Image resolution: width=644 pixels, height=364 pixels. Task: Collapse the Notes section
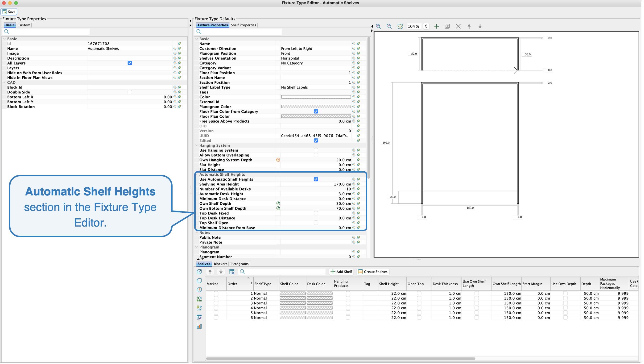pyautogui.click(x=197, y=233)
